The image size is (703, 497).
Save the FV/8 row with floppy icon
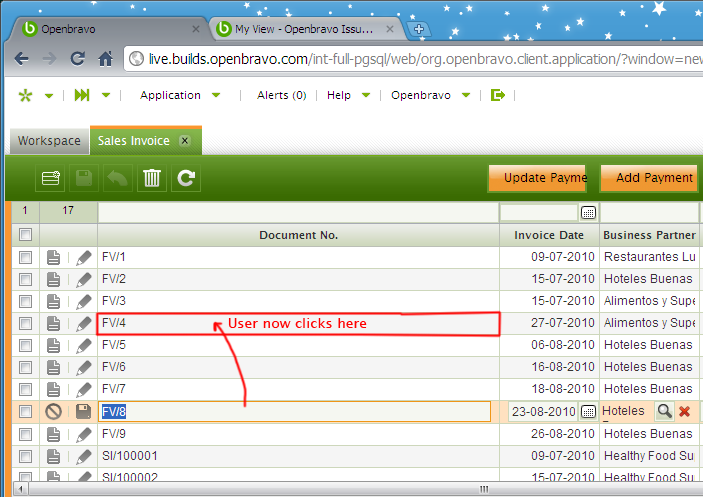[x=83, y=411]
